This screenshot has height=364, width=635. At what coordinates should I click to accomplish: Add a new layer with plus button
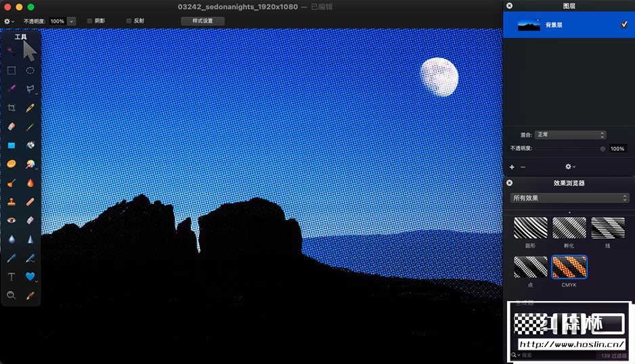coord(512,167)
